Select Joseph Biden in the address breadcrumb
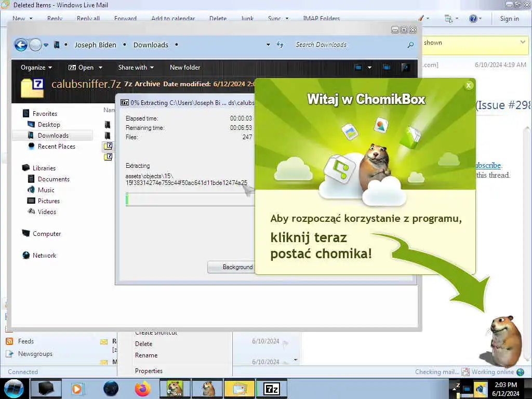The height and width of the screenshot is (399, 532). pos(96,45)
